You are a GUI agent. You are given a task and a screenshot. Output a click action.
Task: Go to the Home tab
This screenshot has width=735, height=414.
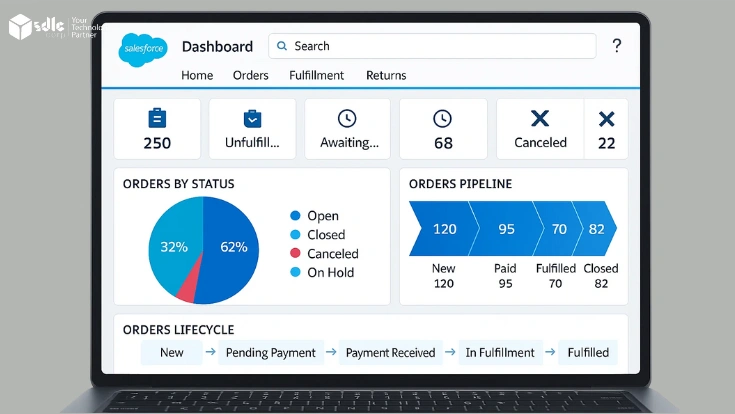point(197,75)
